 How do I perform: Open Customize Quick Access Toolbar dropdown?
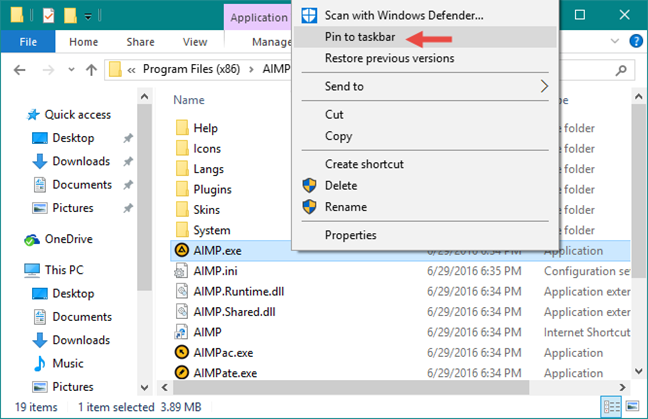(88, 17)
